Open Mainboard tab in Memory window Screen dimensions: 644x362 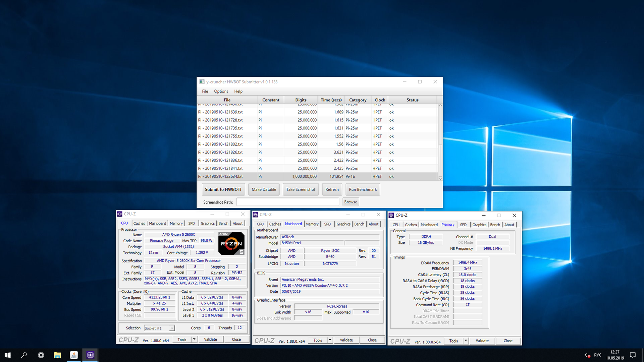coord(429,225)
